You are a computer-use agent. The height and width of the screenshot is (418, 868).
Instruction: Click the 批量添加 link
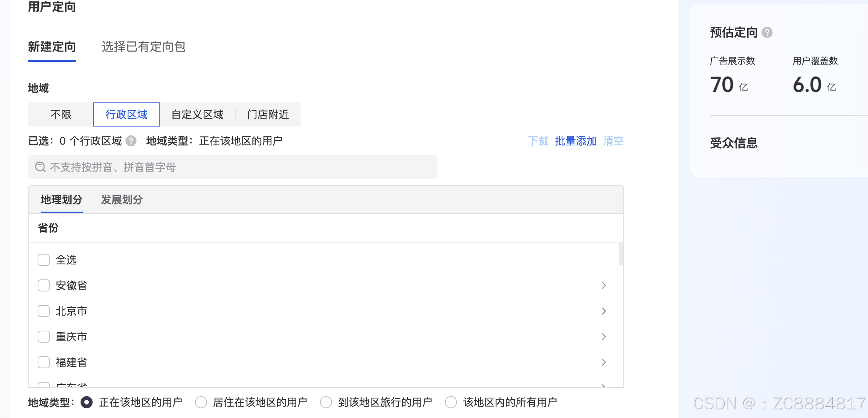click(576, 141)
